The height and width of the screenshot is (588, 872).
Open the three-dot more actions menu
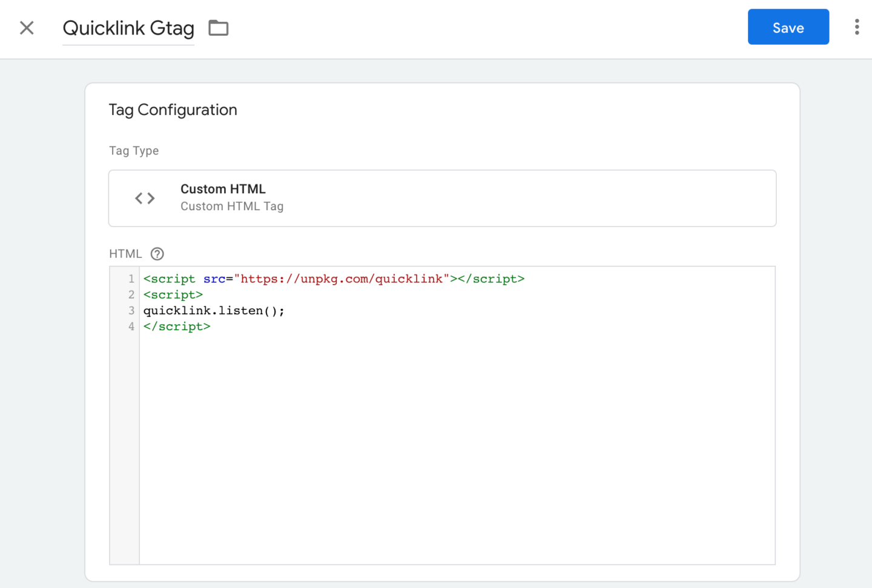(856, 27)
